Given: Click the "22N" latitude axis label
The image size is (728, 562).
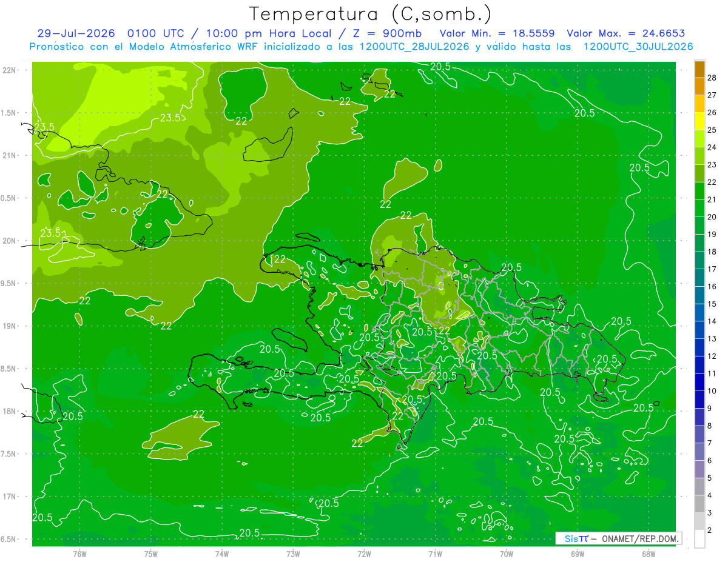Looking at the screenshot, I should (9, 70).
